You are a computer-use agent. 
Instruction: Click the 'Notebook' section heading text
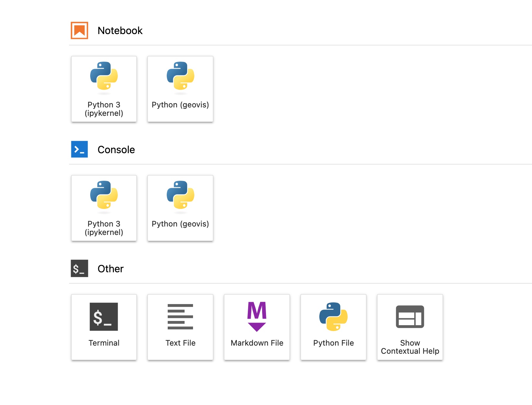tap(120, 31)
